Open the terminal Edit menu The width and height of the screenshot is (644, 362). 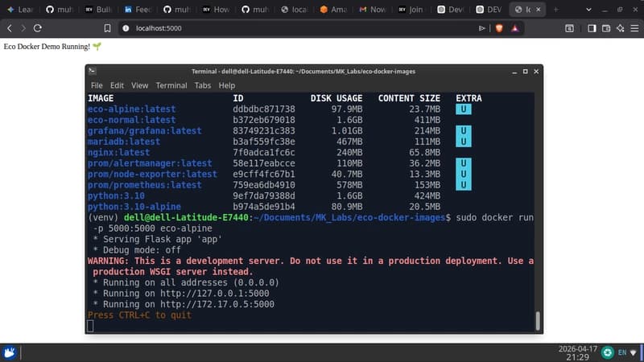pos(117,85)
